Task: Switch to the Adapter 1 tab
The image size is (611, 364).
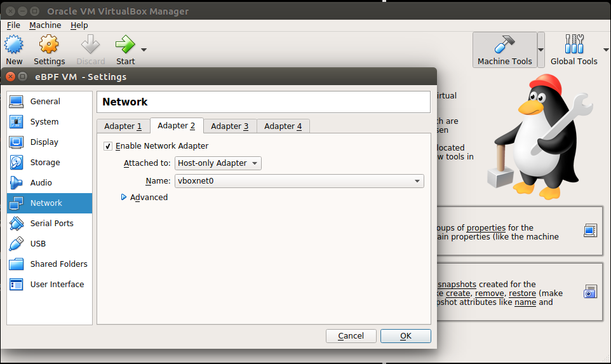Action: [123, 126]
